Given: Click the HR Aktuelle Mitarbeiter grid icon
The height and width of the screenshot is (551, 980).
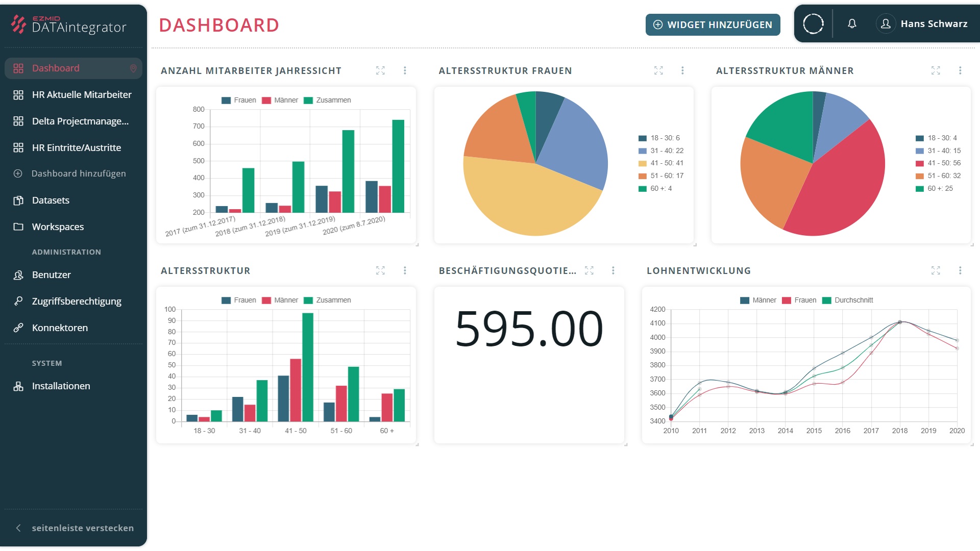Looking at the screenshot, I should pos(18,95).
